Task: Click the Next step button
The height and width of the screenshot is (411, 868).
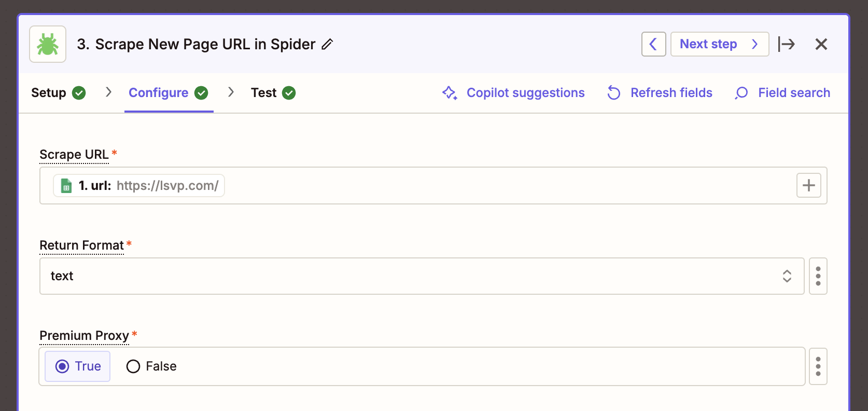Action: tap(719, 44)
